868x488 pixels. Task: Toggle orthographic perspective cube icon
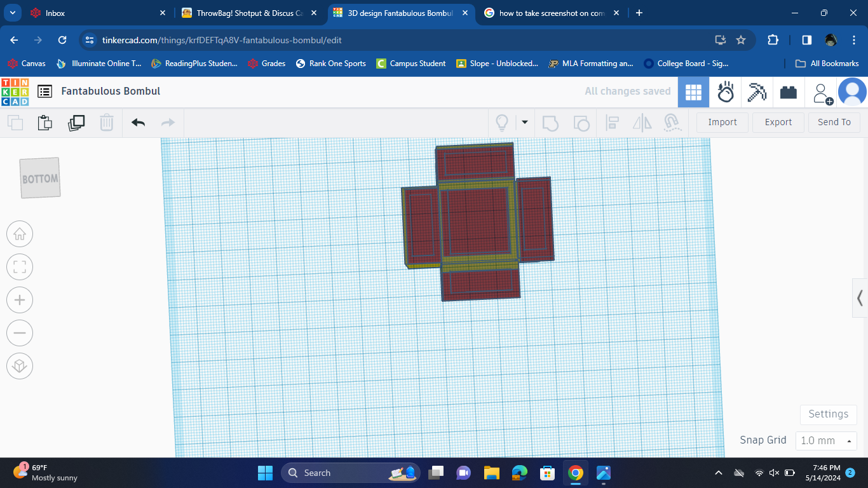pyautogui.click(x=20, y=366)
